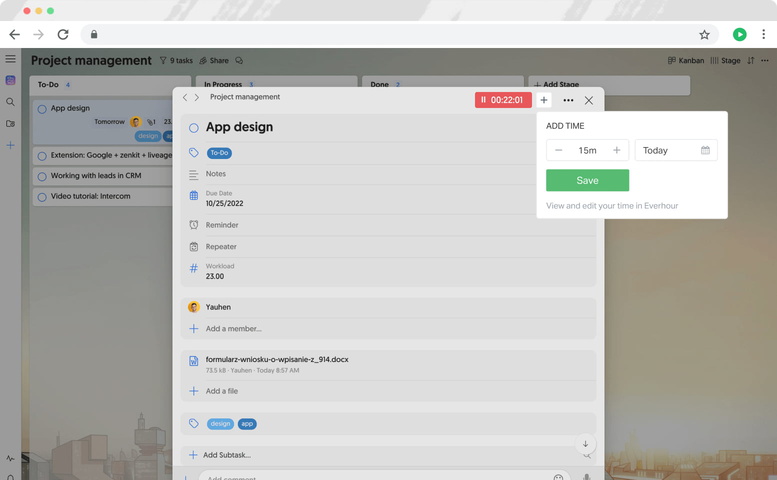This screenshot has width=777, height=480.
Task: Click Add a file
Action: tap(222, 391)
